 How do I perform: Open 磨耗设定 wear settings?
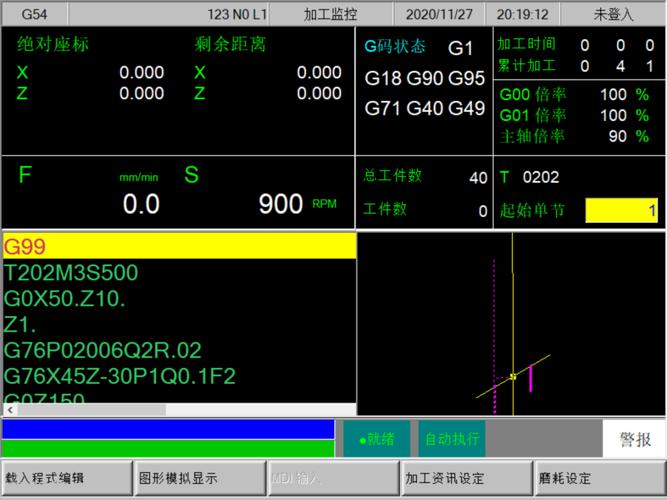tap(598, 478)
